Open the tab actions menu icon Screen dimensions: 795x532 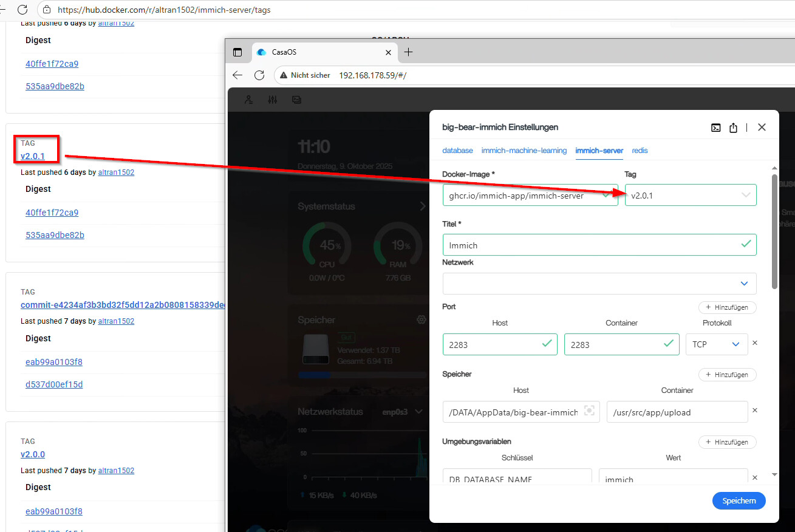click(x=237, y=52)
